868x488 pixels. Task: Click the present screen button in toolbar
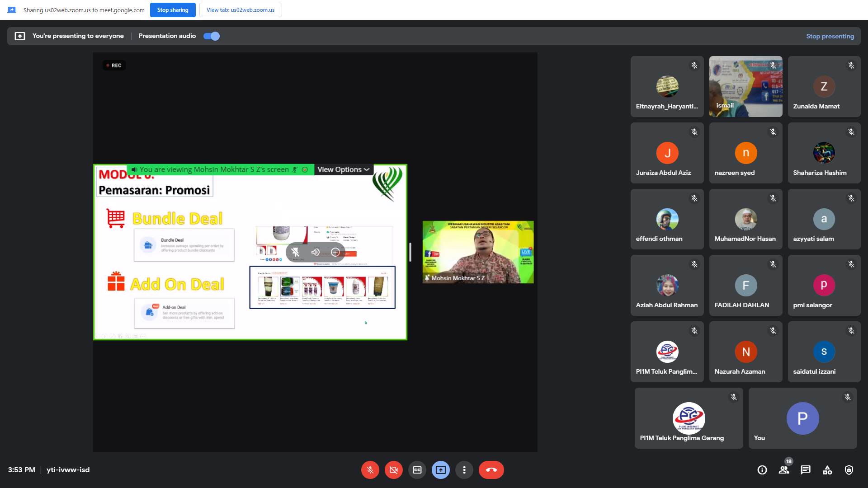click(x=440, y=470)
